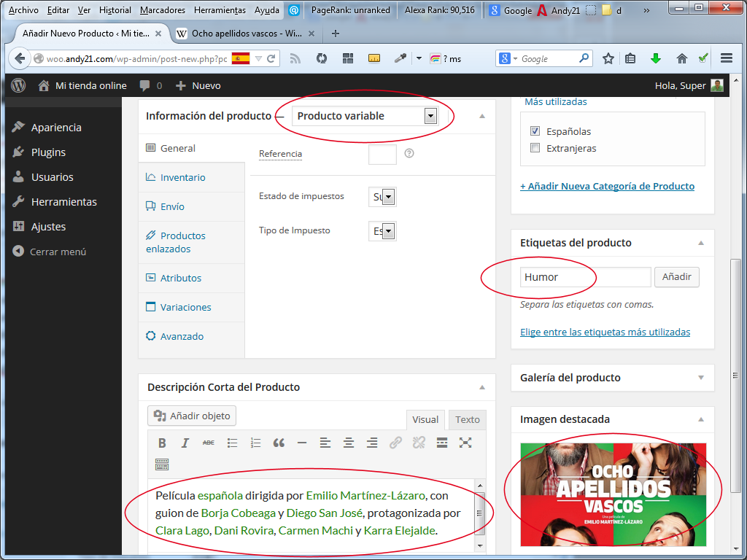Image resolution: width=747 pixels, height=560 pixels.
Task: Bookmark this page with the star icon
Action: tap(608, 58)
